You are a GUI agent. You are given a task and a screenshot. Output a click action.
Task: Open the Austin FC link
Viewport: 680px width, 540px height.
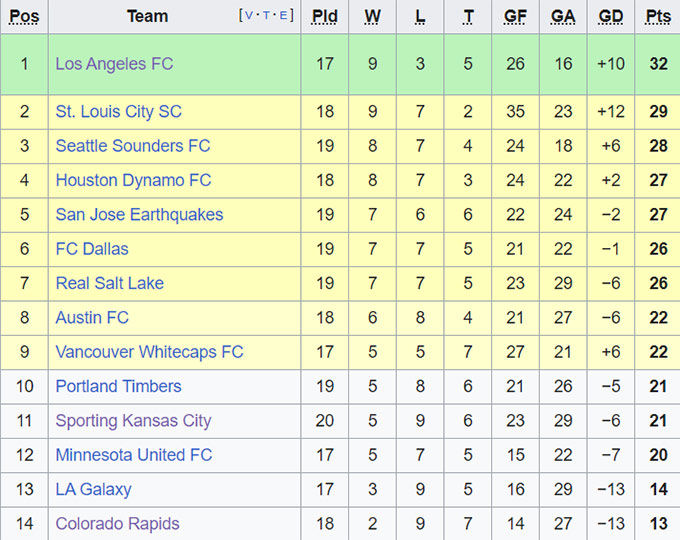click(92, 318)
